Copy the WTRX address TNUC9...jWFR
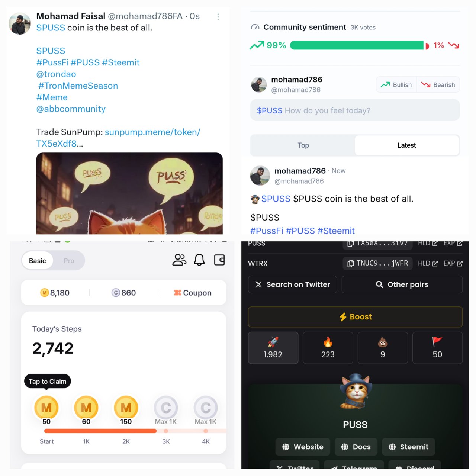The image size is (476, 476). click(377, 263)
